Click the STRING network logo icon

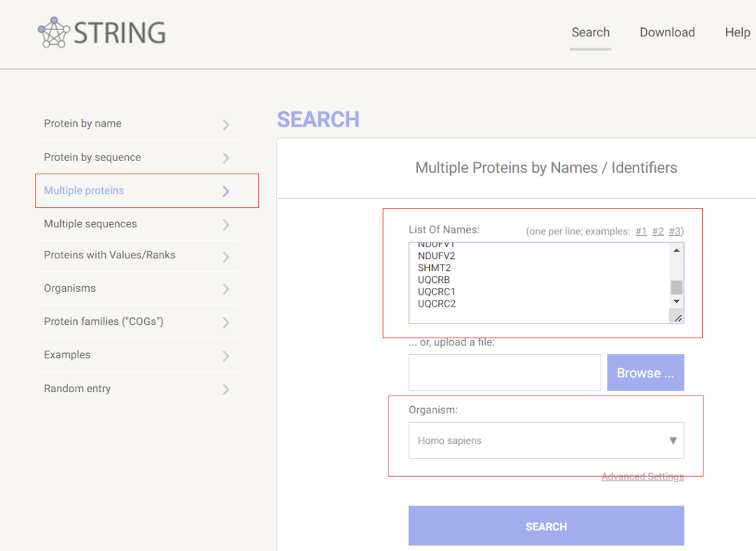[x=53, y=33]
